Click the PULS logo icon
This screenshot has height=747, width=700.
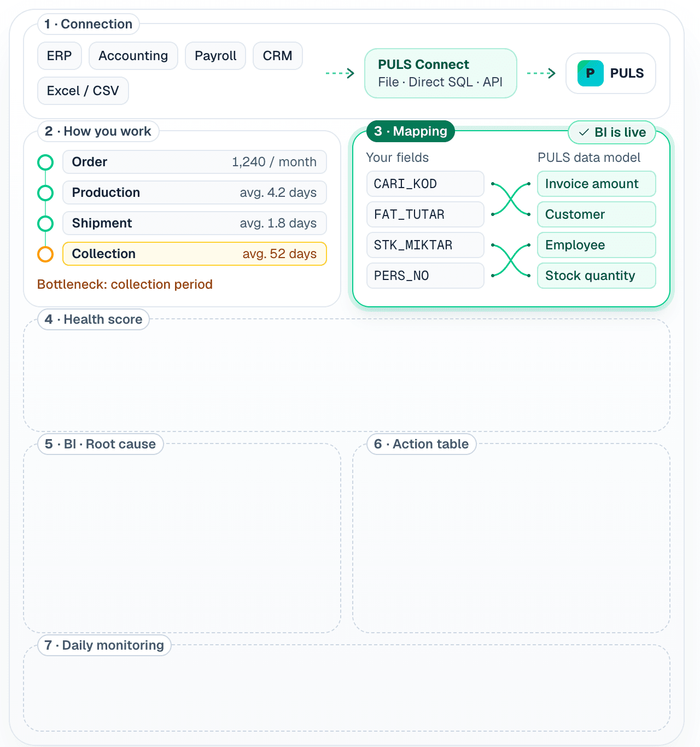591,73
